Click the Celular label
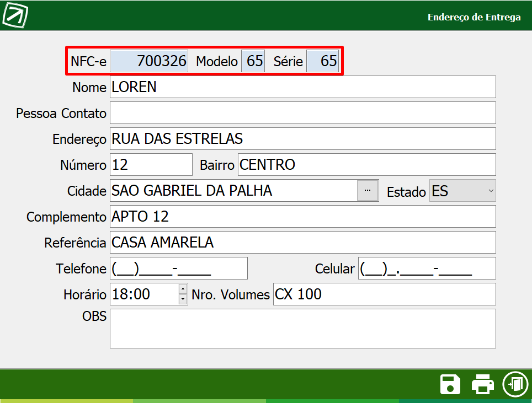The image size is (532, 403). 335,269
